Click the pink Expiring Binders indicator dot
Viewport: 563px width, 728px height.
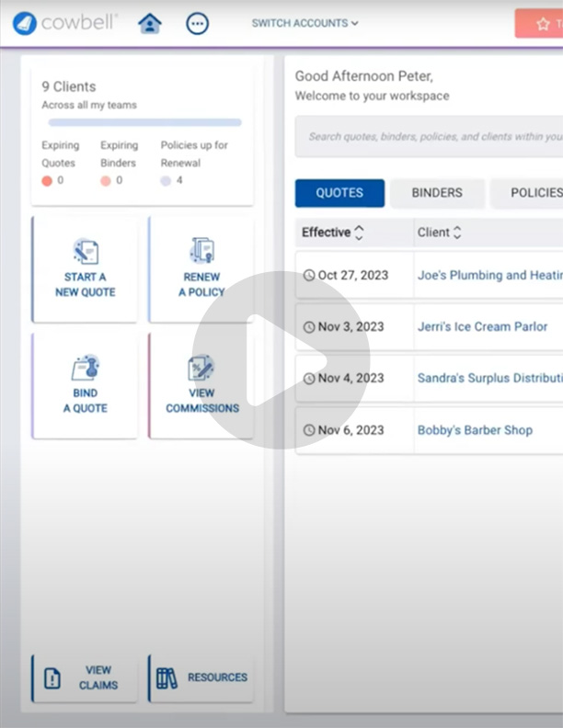[x=106, y=180]
